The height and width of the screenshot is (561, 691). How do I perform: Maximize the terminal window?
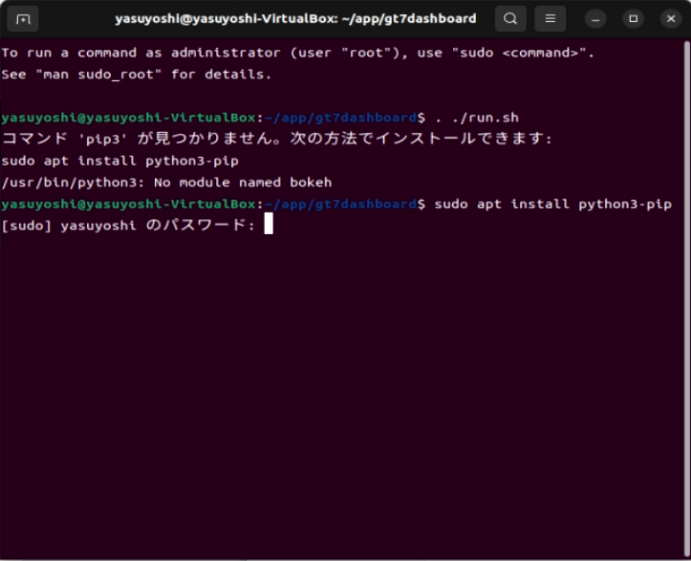pyautogui.click(x=633, y=19)
